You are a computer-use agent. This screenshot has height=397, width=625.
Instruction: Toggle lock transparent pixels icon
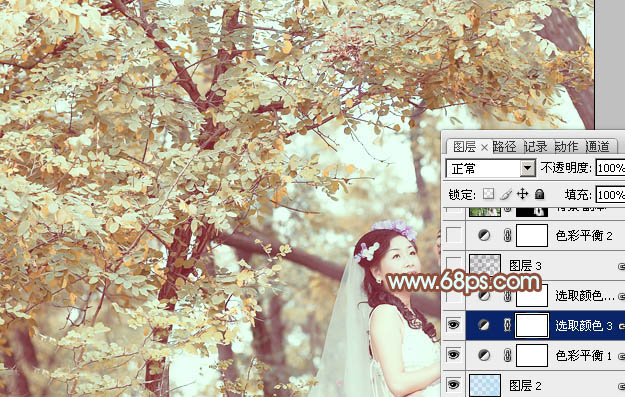pyautogui.click(x=488, y=194)
